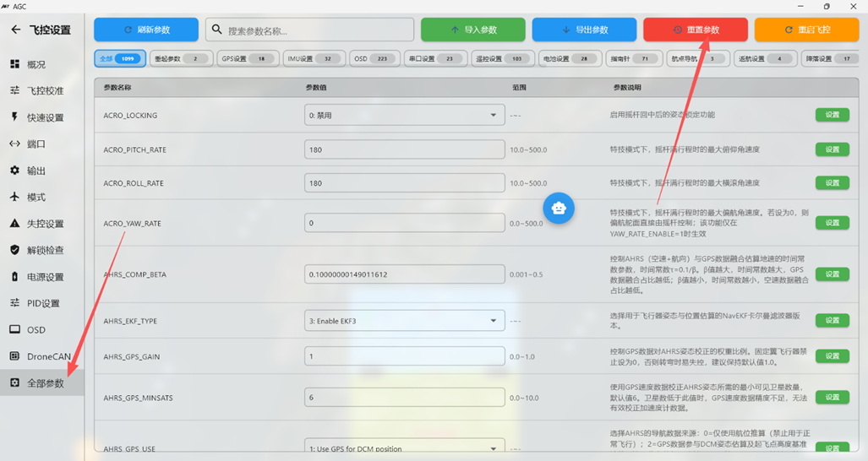This screenshot has width=868, height=461.
Task: Select the 电池设置 filter tab
Action: pyautogui.click(x=570, y=59)
